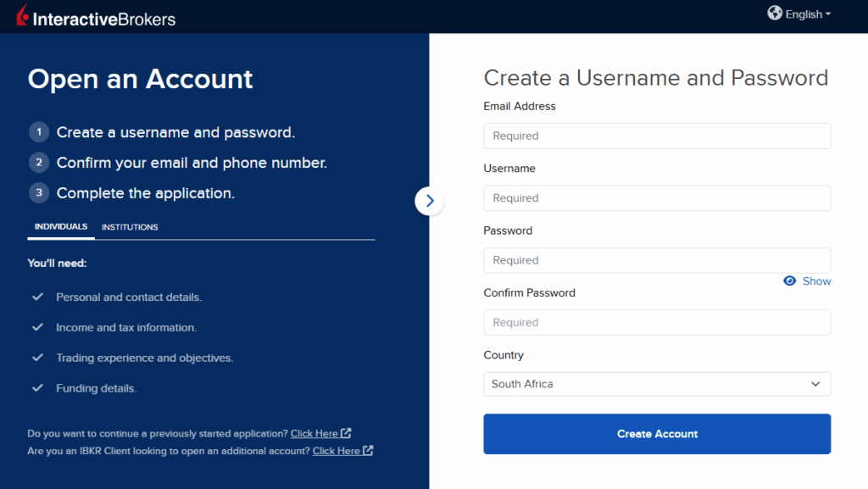Viewport: 868px width, 489px height.
Task: Select the INDIVIDUALS tab
Action: [x=60, y=226]
